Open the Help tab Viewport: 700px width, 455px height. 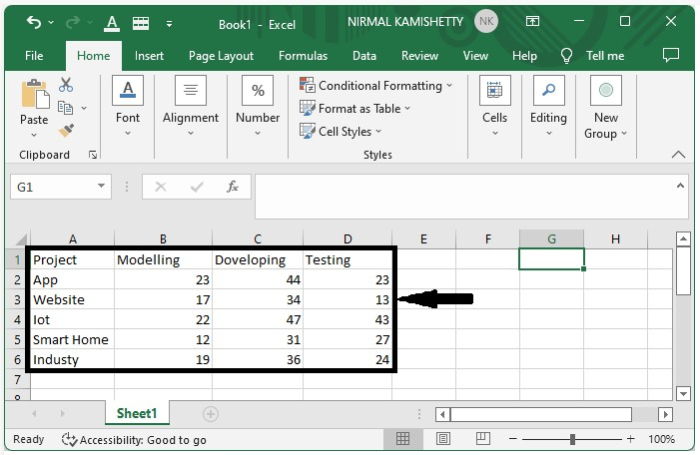pos(524,56)
